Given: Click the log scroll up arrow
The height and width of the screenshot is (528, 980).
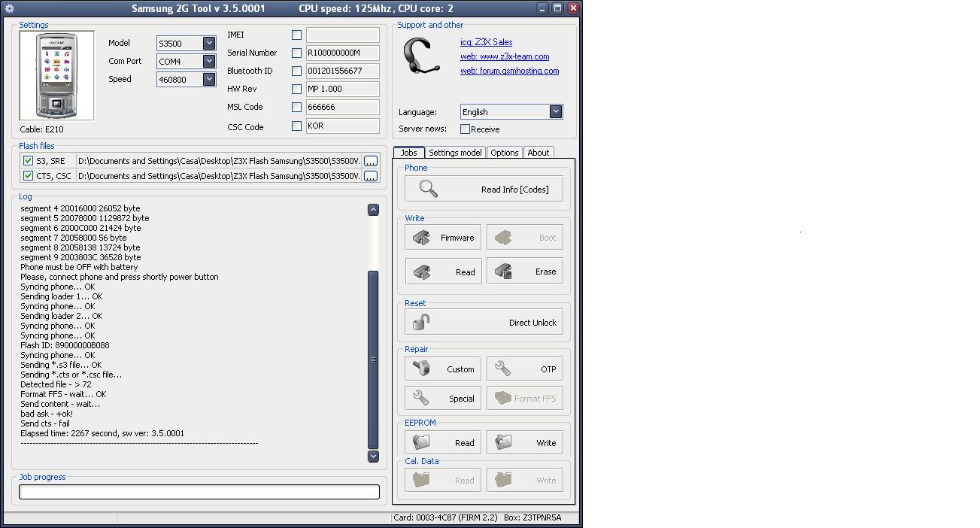Looking at the screenshot, I should click(373, 210).
